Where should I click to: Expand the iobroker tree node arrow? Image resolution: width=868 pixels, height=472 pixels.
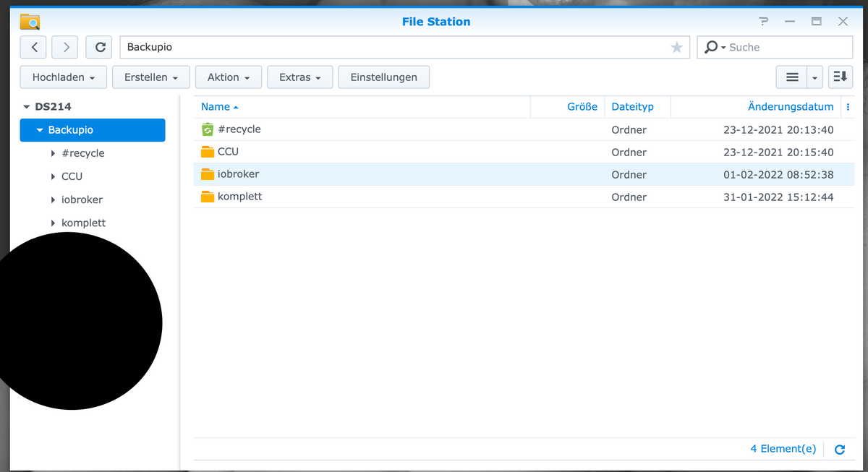click(54, 200)
